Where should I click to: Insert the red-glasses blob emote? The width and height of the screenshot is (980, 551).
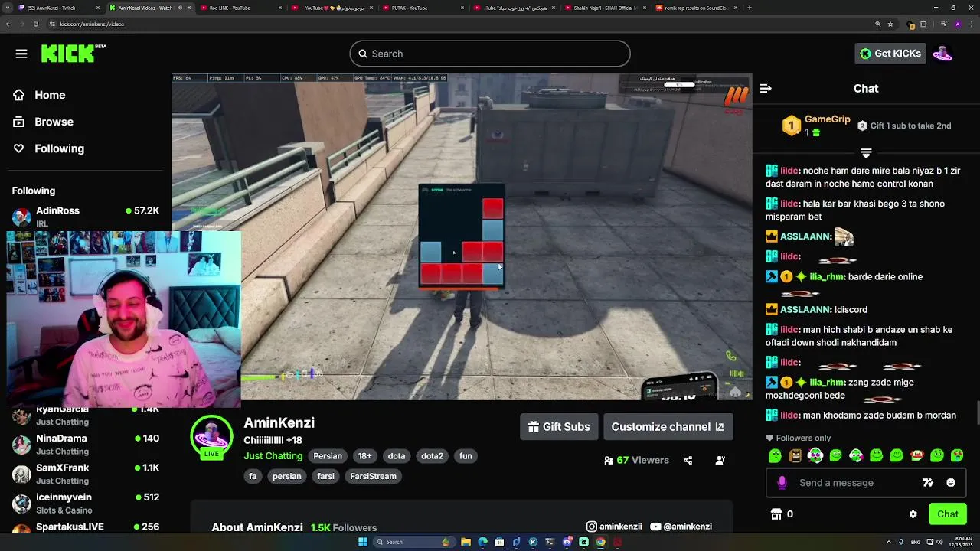click(916, 456)
